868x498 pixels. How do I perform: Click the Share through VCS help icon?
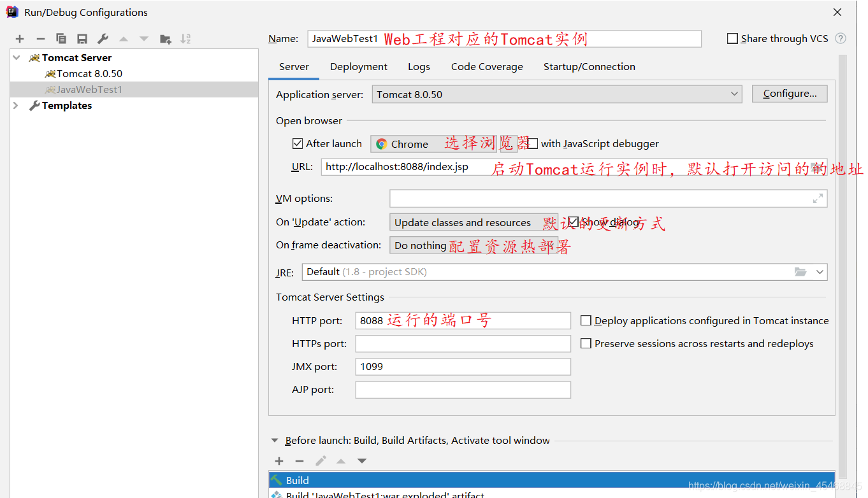pyautogui.click(x=841, y=38)
